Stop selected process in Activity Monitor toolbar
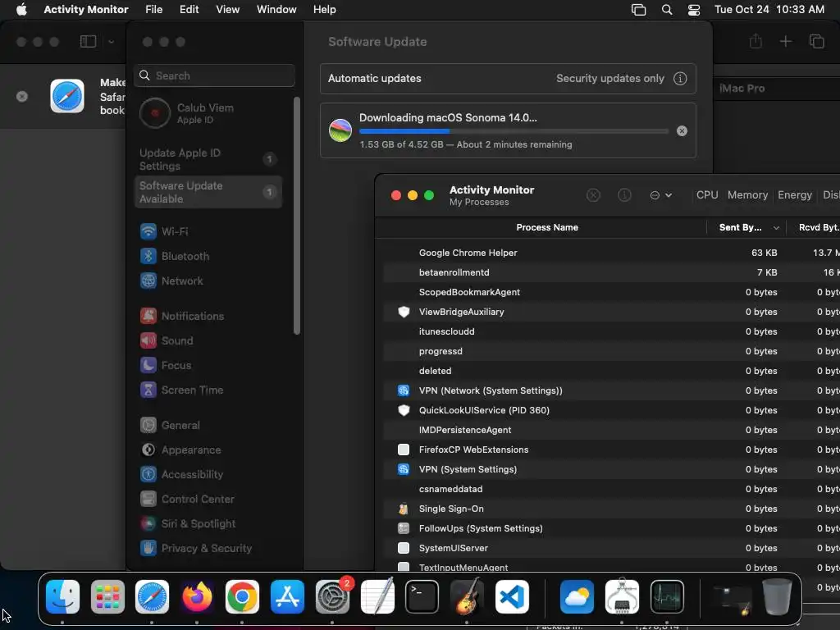Viewport: 840px width, 630px height. coord(593,195)
